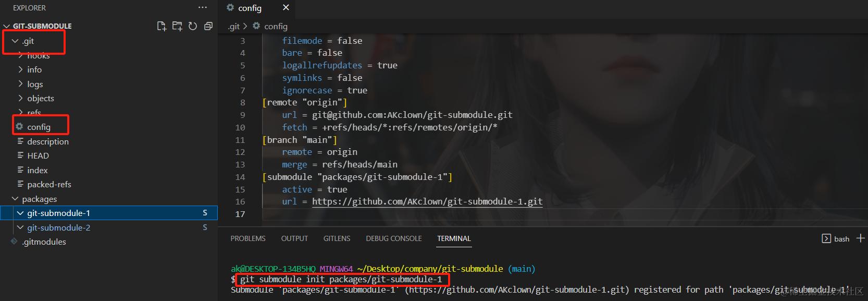Click the git@github.com origin url value
Viewport: 868px width, 301px height.
click(412, 115)
